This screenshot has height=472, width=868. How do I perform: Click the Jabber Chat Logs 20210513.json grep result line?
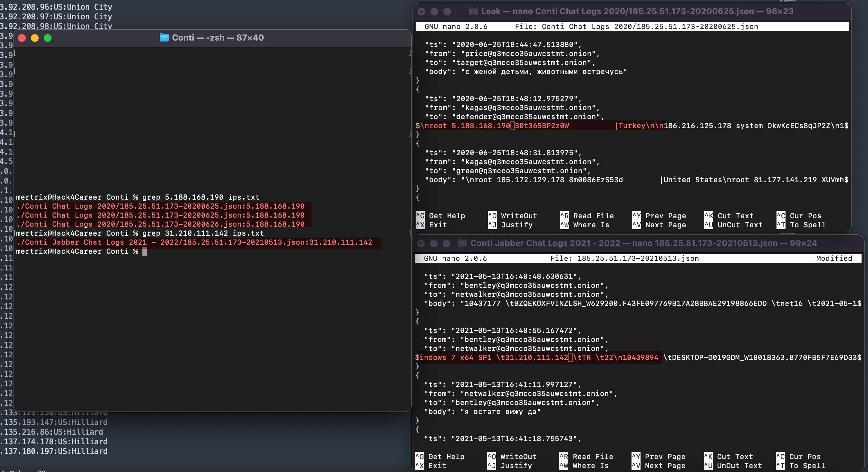point(194,242)
